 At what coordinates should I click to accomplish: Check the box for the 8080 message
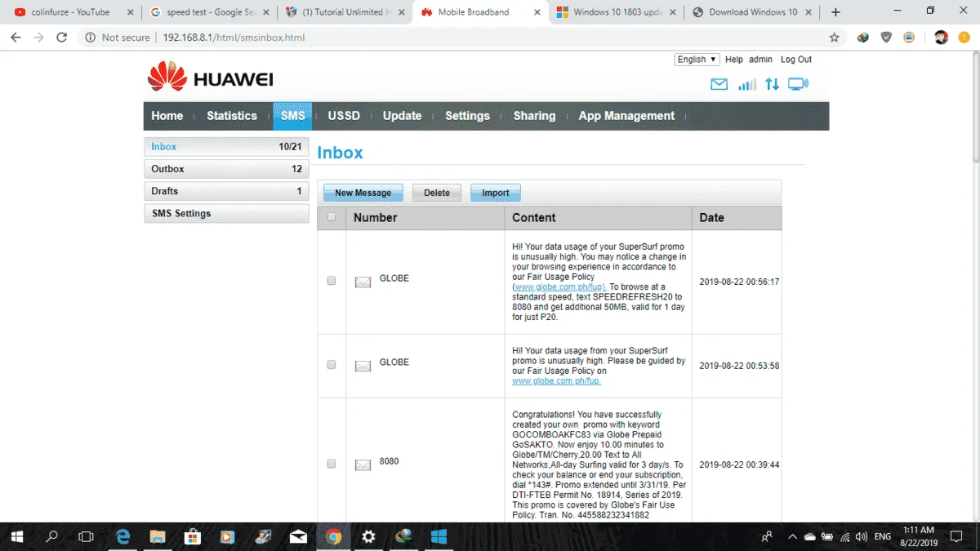331,463
